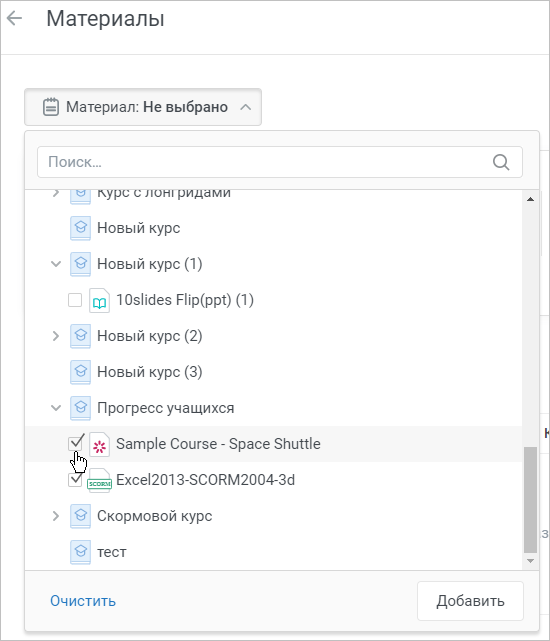
Task: Uncheck the Excel2013-SCORM2004-3d checkbox
Action: click(x=75, y=480)
